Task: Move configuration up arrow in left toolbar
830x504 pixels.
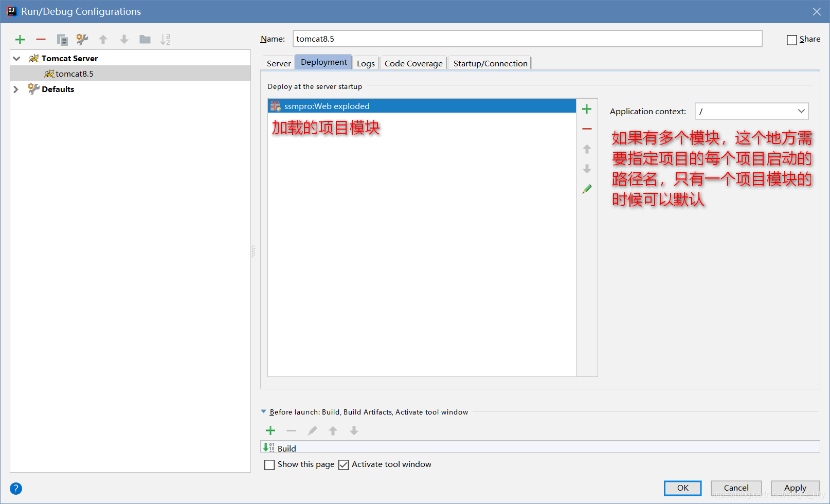Action: point(103,40)
